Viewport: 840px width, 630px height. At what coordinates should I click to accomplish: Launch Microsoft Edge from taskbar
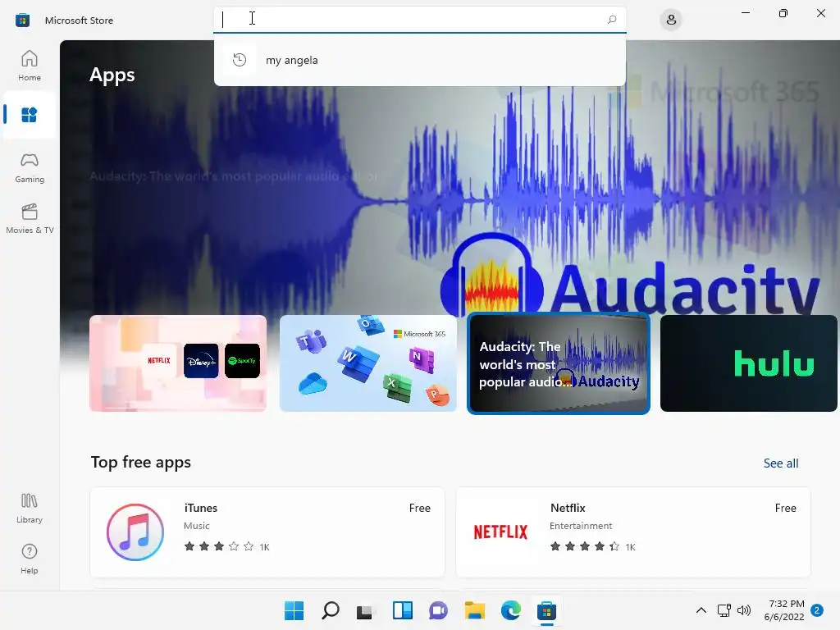(x=510, y=610)
